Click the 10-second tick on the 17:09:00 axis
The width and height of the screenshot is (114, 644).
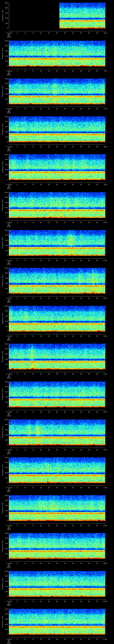[x=25, y=222]
